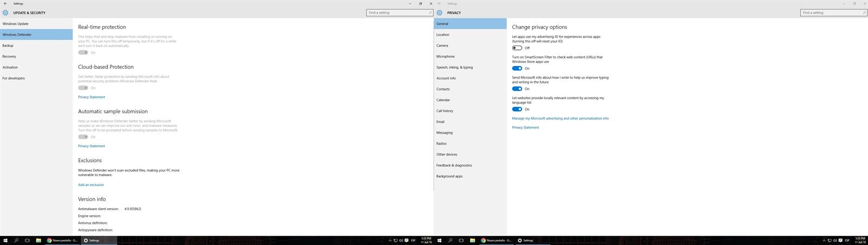
Task: Click the back arrow in Update & Security window
Action: (x=5, y=3)
